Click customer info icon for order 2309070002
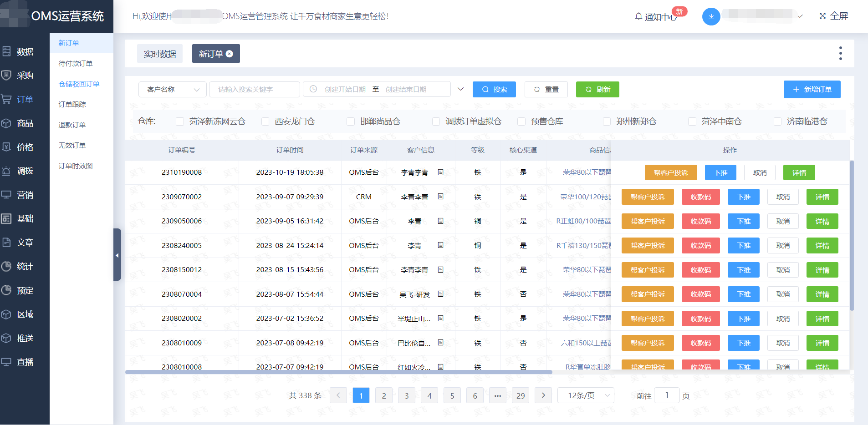The height and width of the screenshot is (425, 868). (440, 197)
